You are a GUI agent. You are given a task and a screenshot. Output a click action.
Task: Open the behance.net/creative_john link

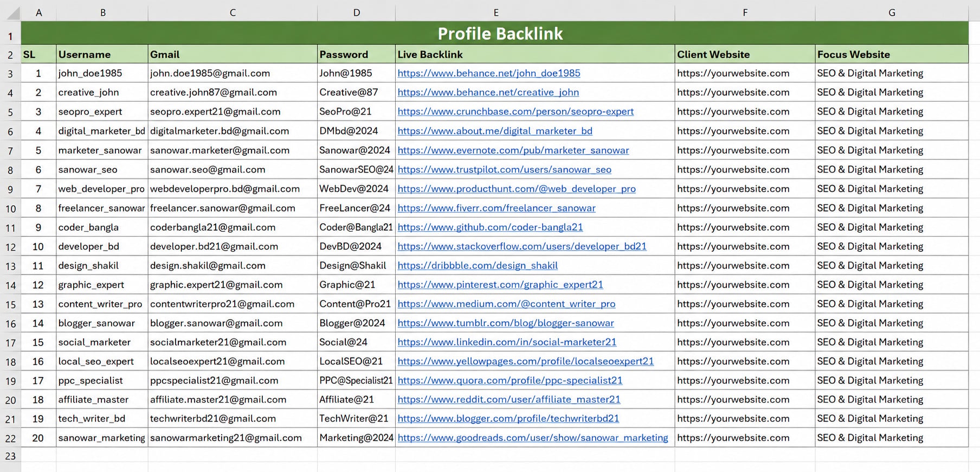point(488,92)
